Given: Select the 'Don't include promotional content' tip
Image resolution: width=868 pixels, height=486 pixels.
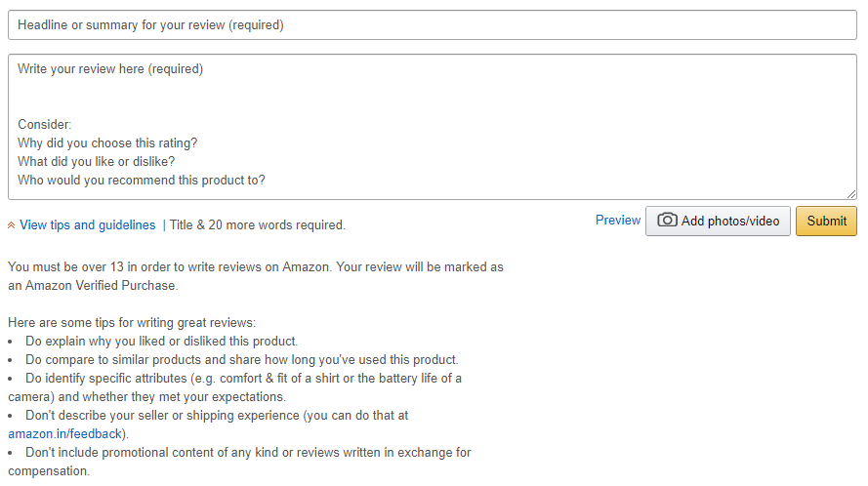Looking at the screenshot, I should pyautogui.click(x=247, y=453).
